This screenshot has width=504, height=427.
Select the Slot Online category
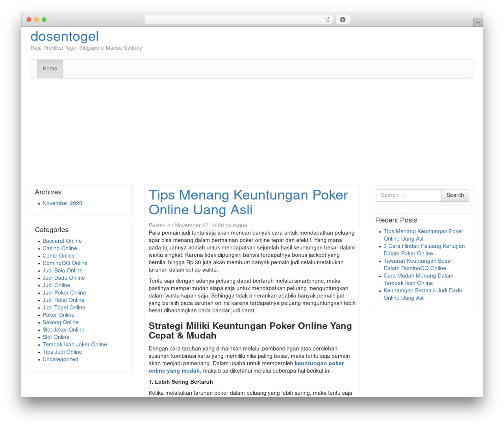[56, 338]
